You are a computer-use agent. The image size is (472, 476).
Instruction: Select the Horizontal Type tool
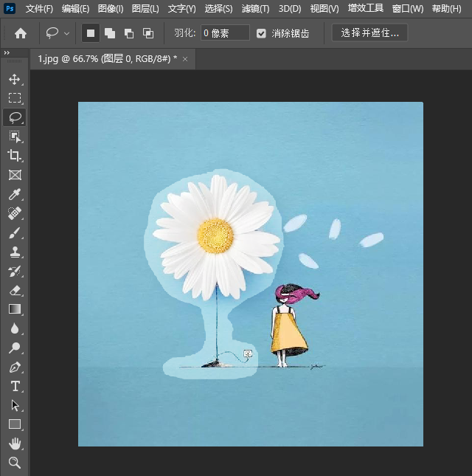coord(15,386)
